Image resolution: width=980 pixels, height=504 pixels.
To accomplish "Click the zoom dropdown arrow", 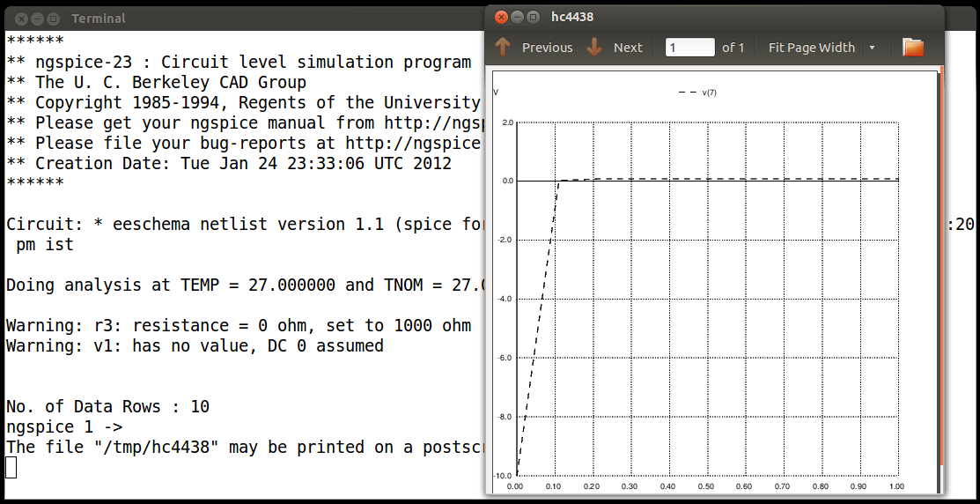I will 872,48.
